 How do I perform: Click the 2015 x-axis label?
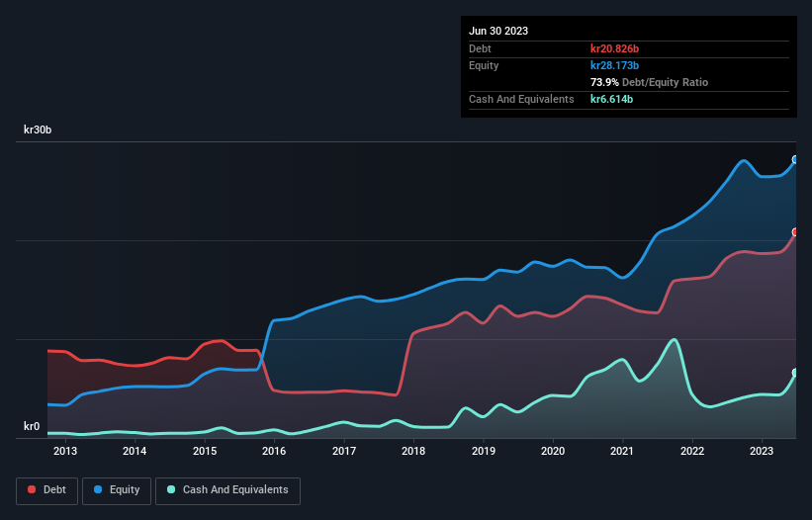pos(205,451)
